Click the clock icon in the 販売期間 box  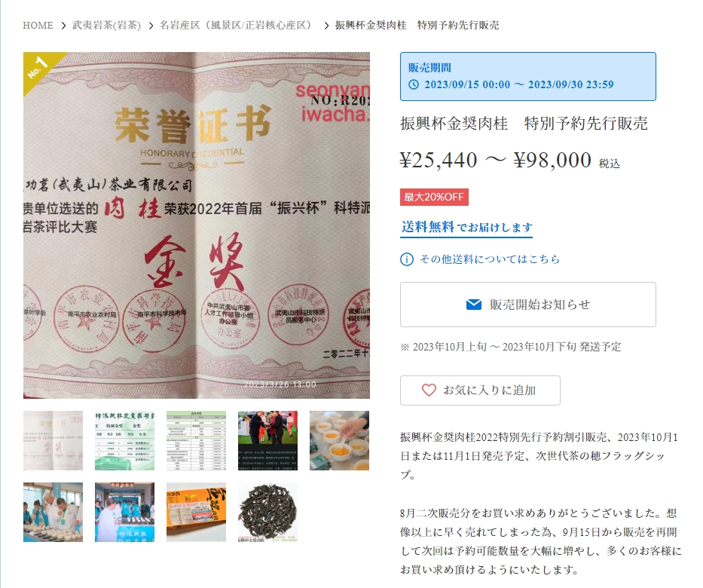tap(414, 84)
